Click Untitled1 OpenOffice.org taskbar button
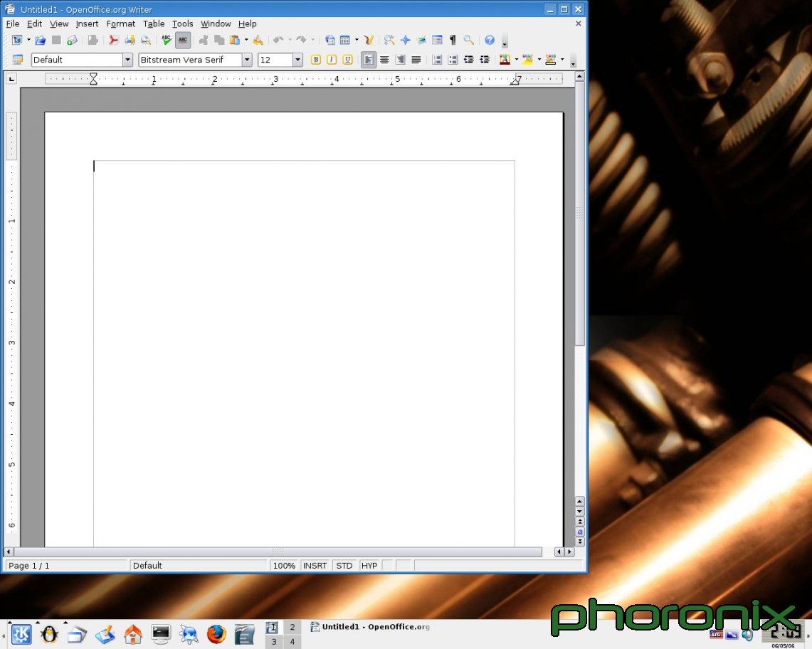 [370, 627]
